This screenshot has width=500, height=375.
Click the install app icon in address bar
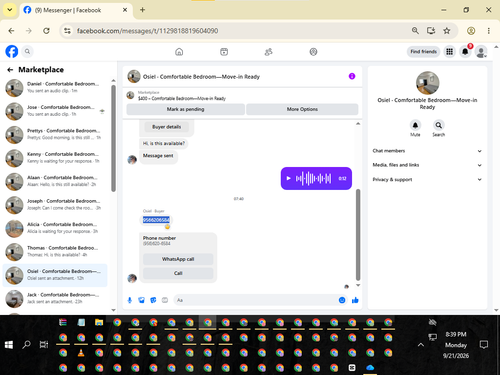(431, 31)
